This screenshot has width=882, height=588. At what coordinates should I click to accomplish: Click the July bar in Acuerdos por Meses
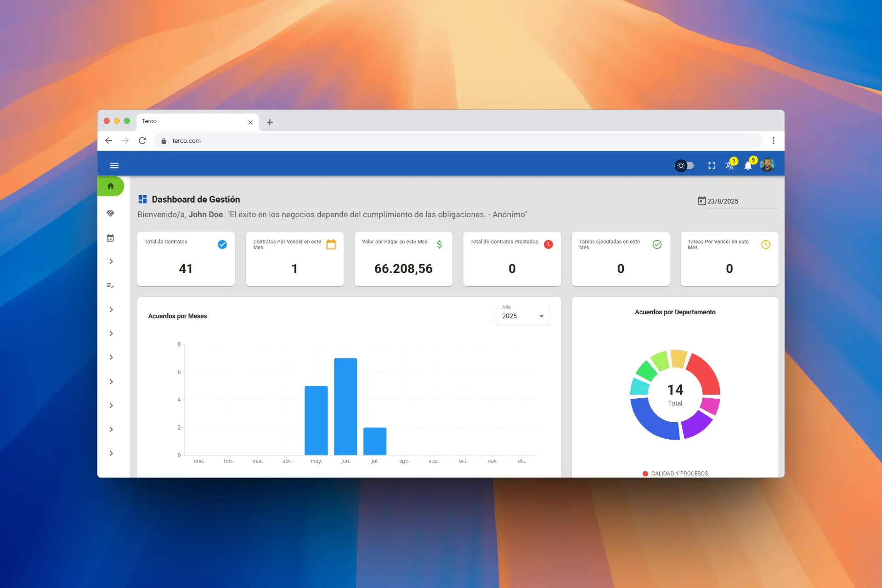click(x=375, y=441)
